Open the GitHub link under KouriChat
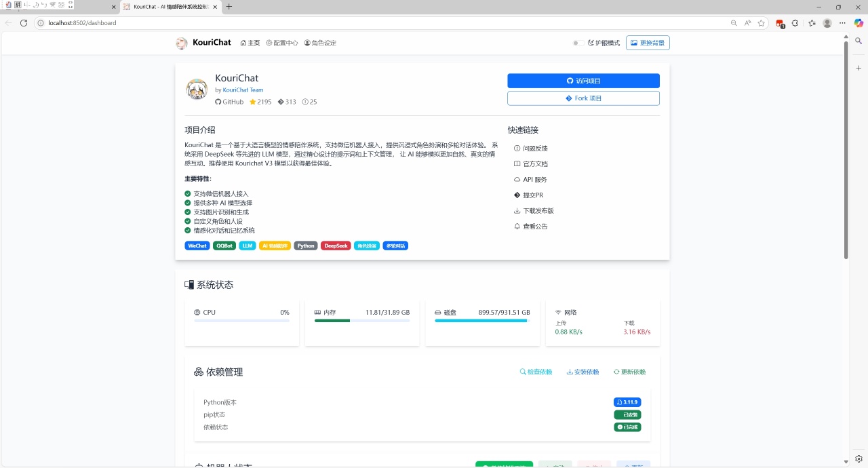 (x=229, y=102)
